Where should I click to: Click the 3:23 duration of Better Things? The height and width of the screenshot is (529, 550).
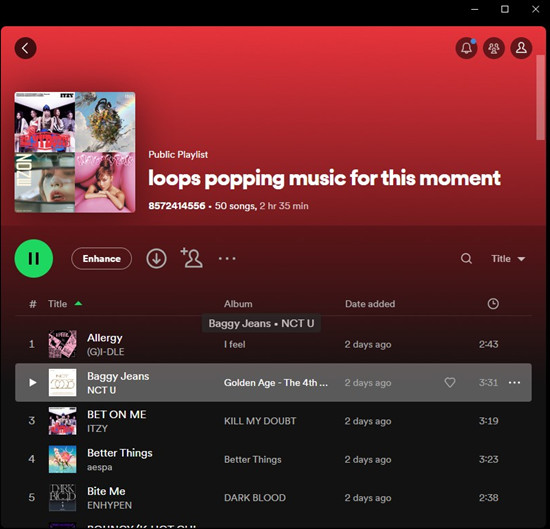tap(489, 459)
